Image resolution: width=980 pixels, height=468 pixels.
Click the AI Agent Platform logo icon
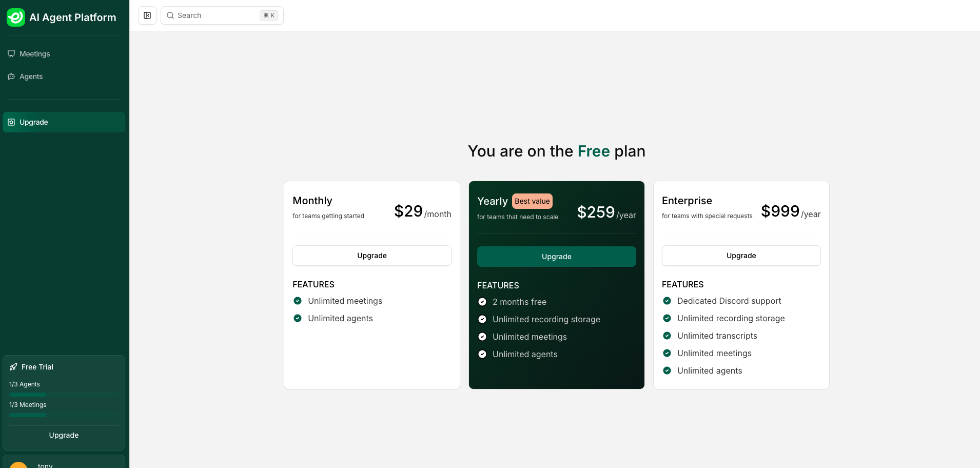click(16, 17)
